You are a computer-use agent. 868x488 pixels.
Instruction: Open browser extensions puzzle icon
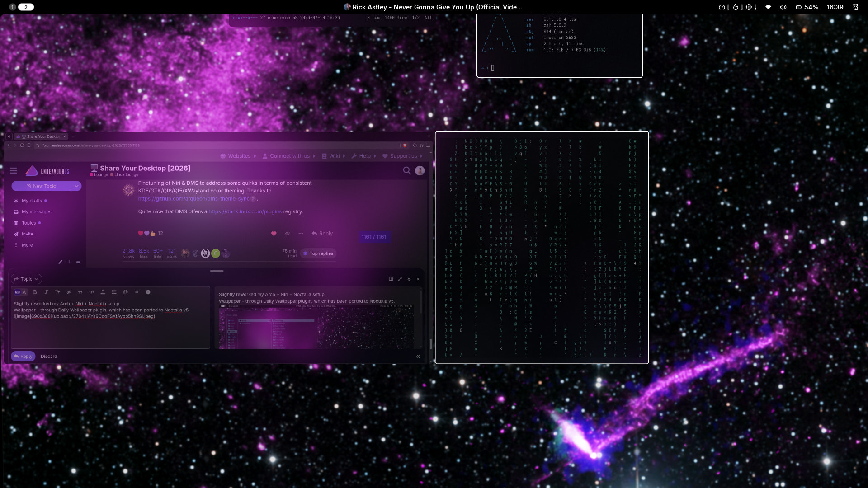click(x=414, y=145)
